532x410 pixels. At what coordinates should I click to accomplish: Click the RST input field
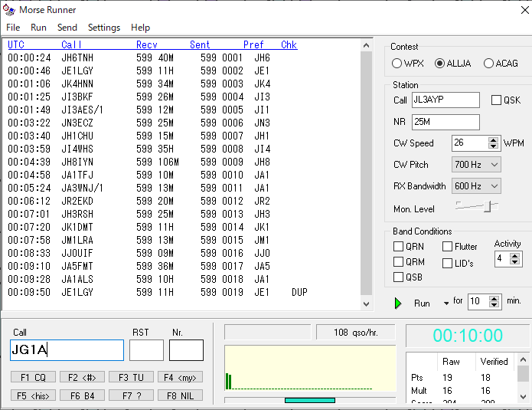coord(146,350)
